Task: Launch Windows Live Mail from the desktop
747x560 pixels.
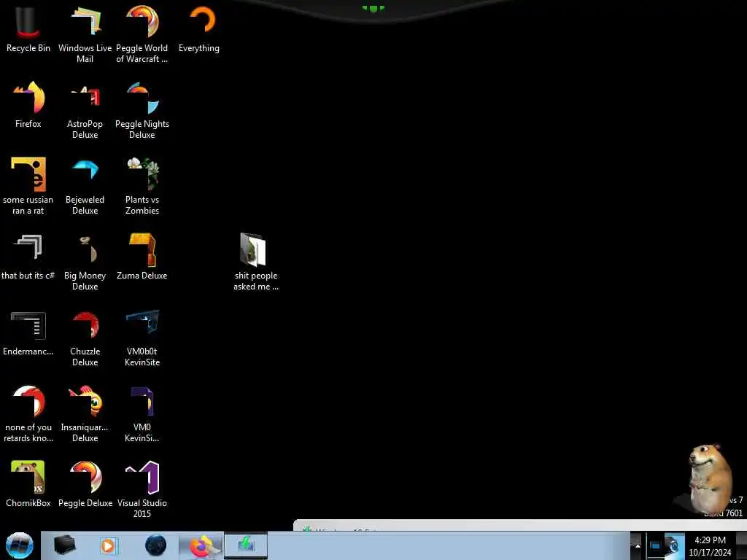Action: pyautogui.click(x=85, y=34)
